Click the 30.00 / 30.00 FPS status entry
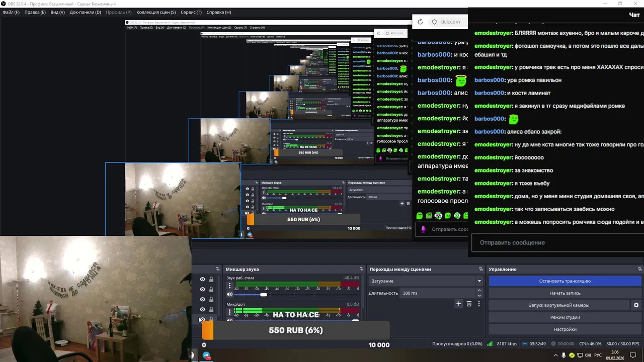The width and height of the screenshot is (644, 362). pyautogui.click(x=622, y=344)
